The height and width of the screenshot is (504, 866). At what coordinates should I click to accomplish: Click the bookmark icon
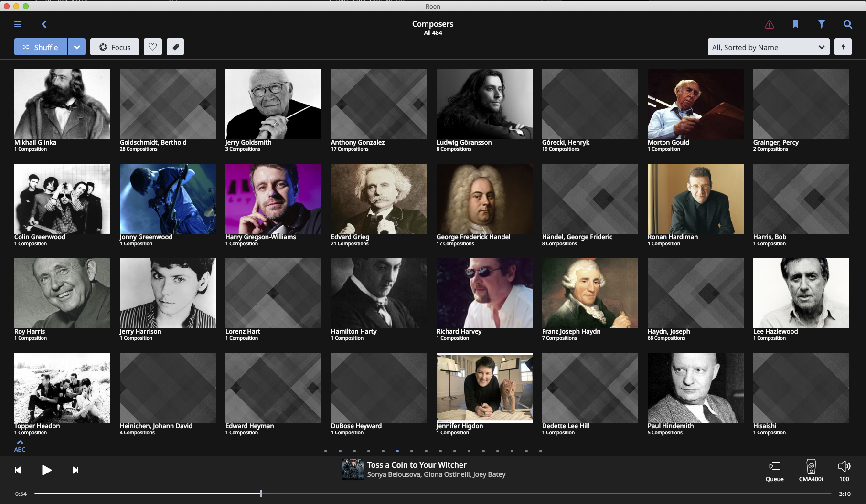coord(795,24)
